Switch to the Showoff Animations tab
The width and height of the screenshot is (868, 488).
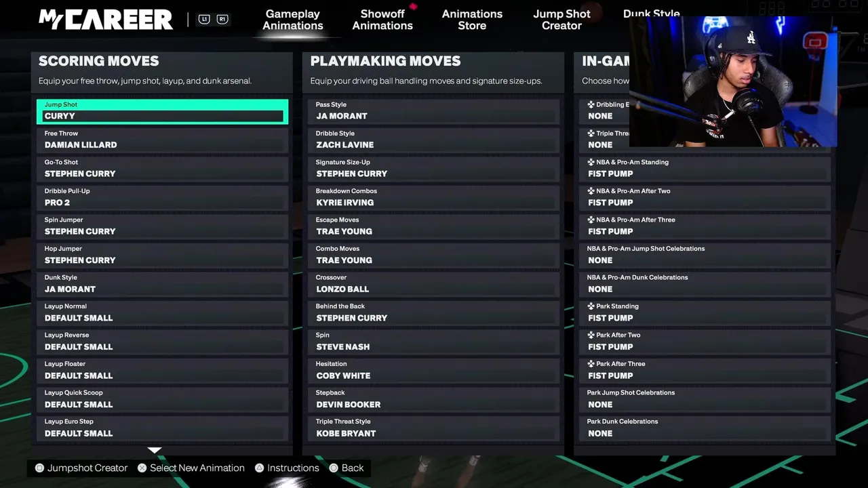[382, 20]
